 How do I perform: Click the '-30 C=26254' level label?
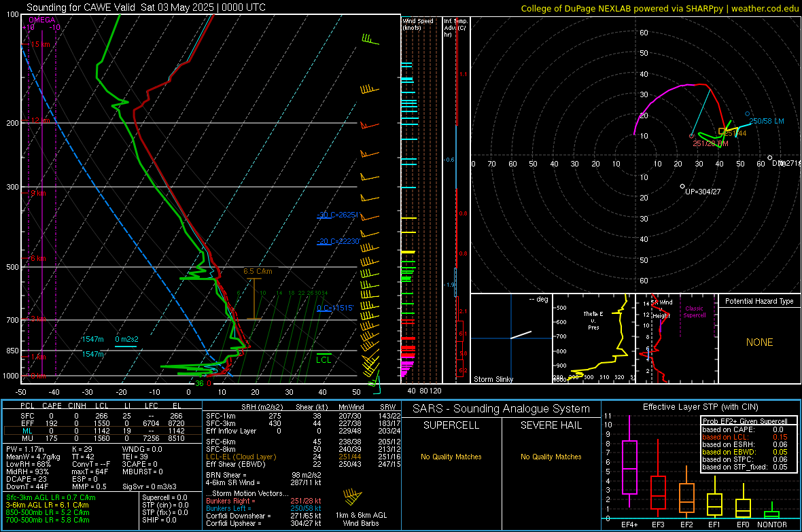tap(338, 215)
